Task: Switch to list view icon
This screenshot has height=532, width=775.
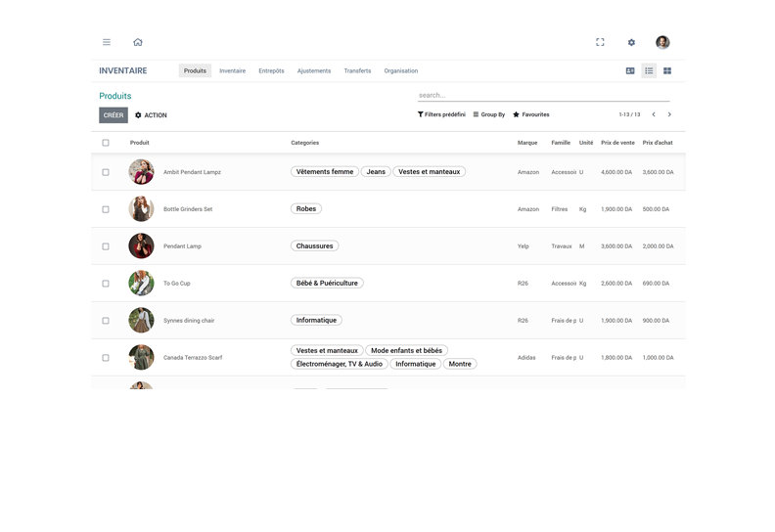Action: [649, 70]
